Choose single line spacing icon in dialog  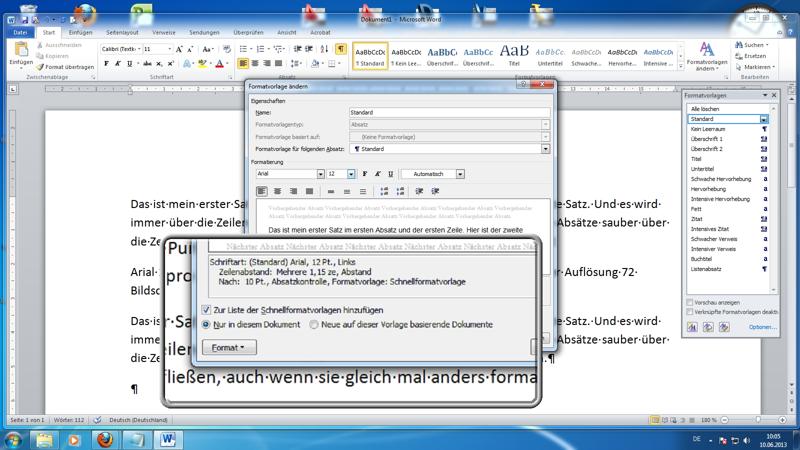[331, 191]
